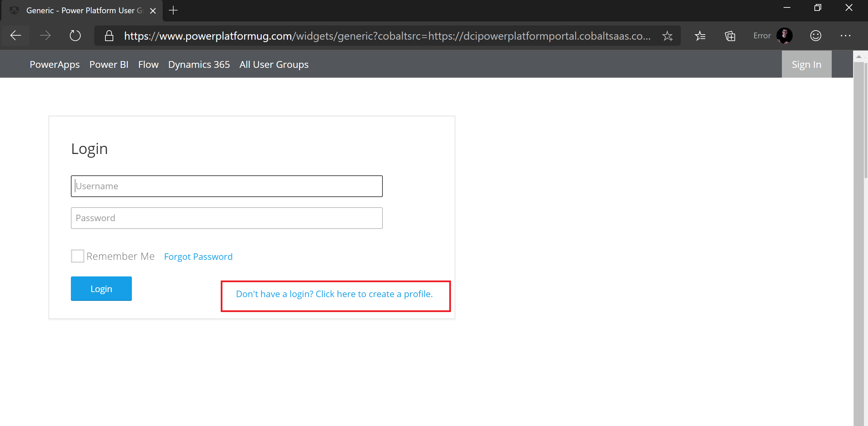Click the create a profile link
This screenshot has width=868, height=426.
(334, 294)
